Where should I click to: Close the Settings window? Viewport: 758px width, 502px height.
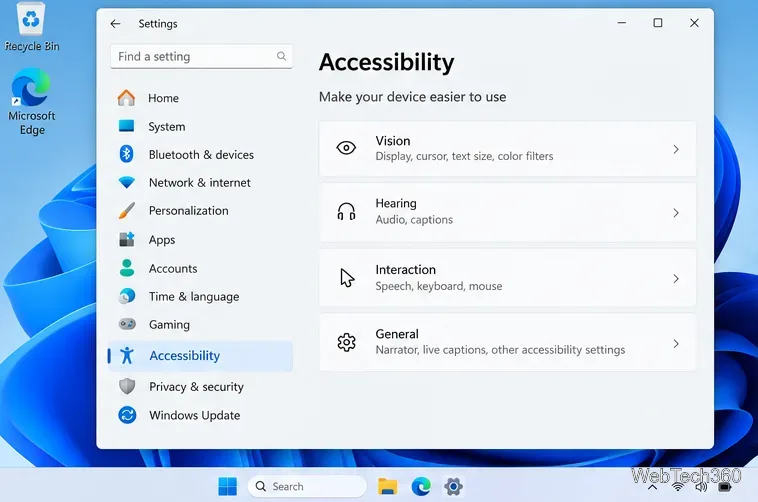[x=694, y=23]
